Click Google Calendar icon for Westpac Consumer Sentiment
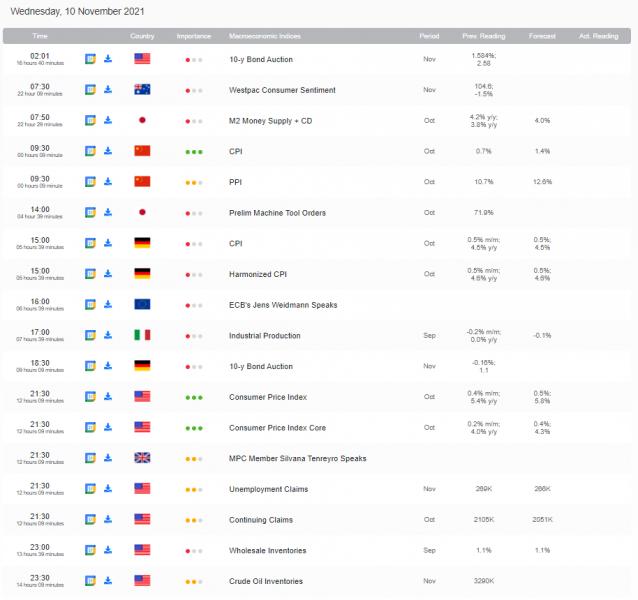The width and height of the screenshot is (638, 600). click(x=90, y=90)
